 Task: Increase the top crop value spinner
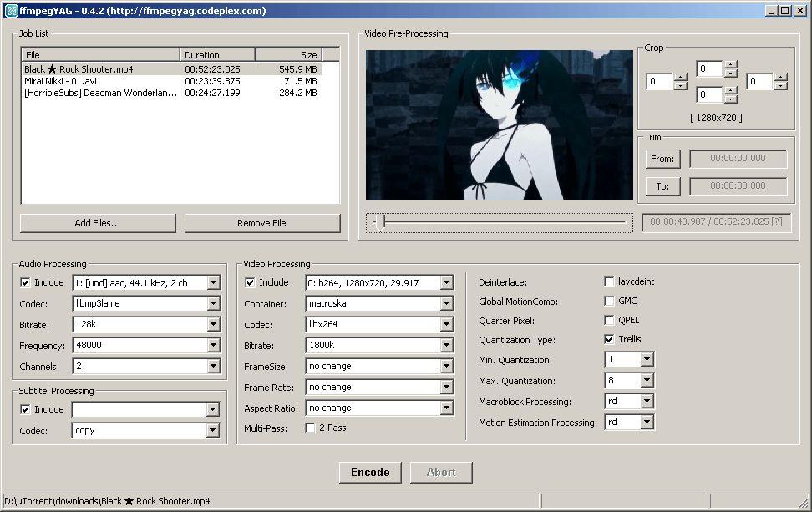pos(731,64)
